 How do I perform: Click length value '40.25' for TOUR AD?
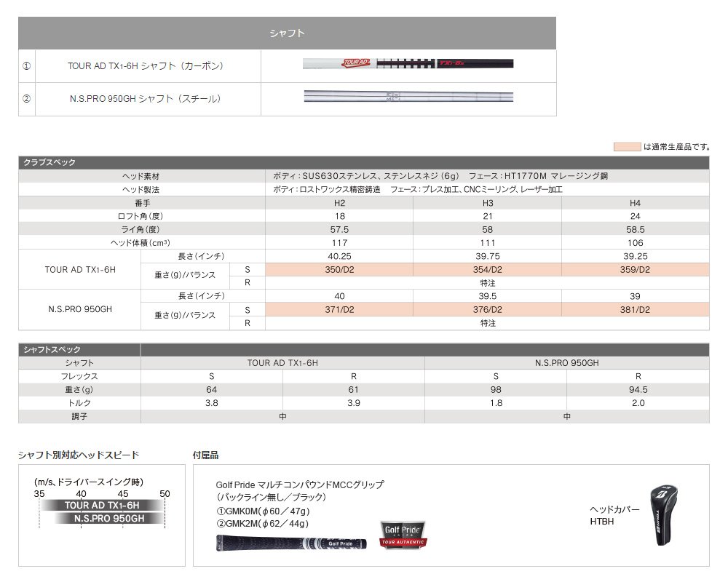(x=339, y=256)
